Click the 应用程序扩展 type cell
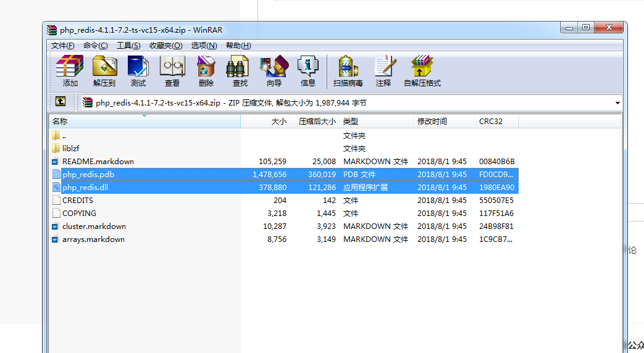Image resolution: width=644 pixels, height=353 pixels. (x=366, y=188)
